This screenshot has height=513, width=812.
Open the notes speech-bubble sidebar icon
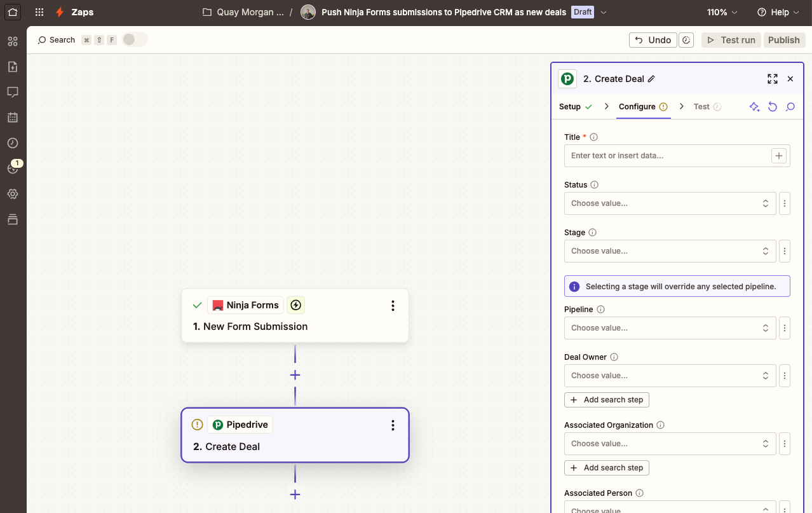click(13, 92)
